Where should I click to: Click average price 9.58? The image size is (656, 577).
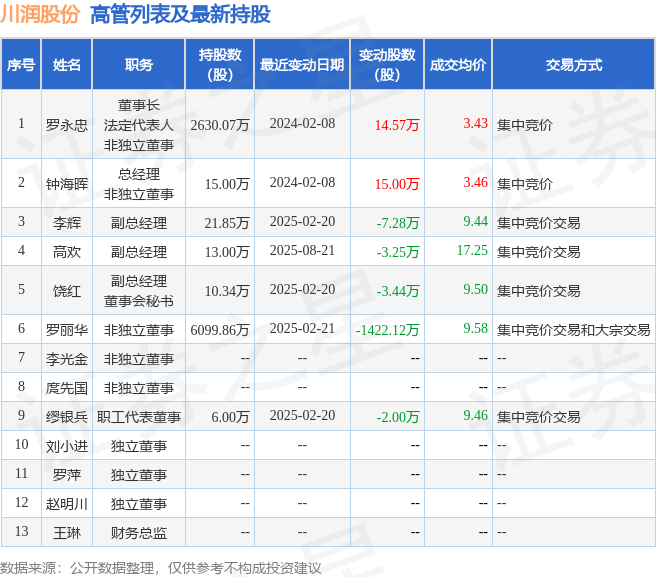click(x=475, y=328)
